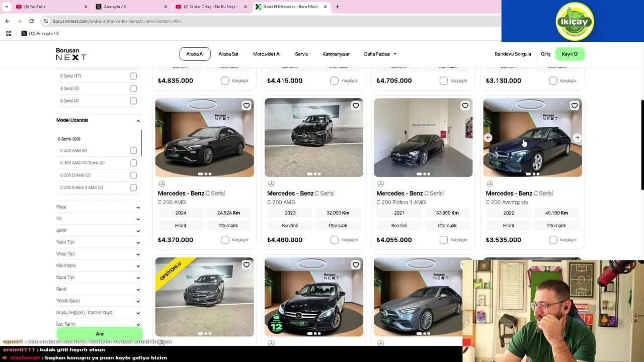Tick Karşılaştır for ₺4.835.000 car
Image resolution: width=644 pixels, height=362 pixels.
[225, 80]
